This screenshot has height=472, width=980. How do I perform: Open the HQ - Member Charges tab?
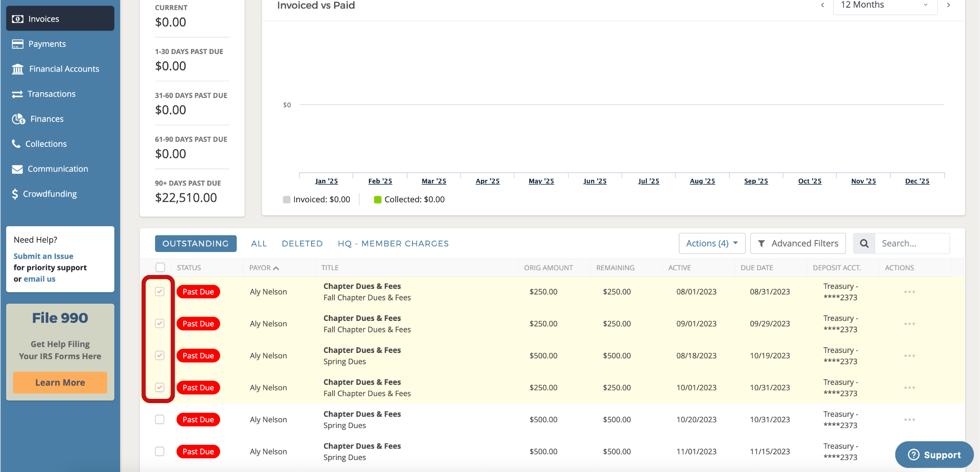tap(393, 243)
